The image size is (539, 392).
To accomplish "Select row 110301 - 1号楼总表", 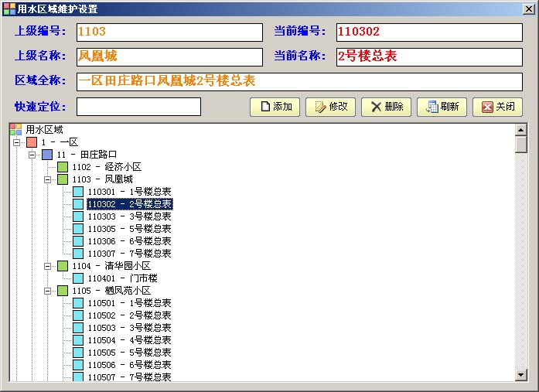I will tap(130, 192).
